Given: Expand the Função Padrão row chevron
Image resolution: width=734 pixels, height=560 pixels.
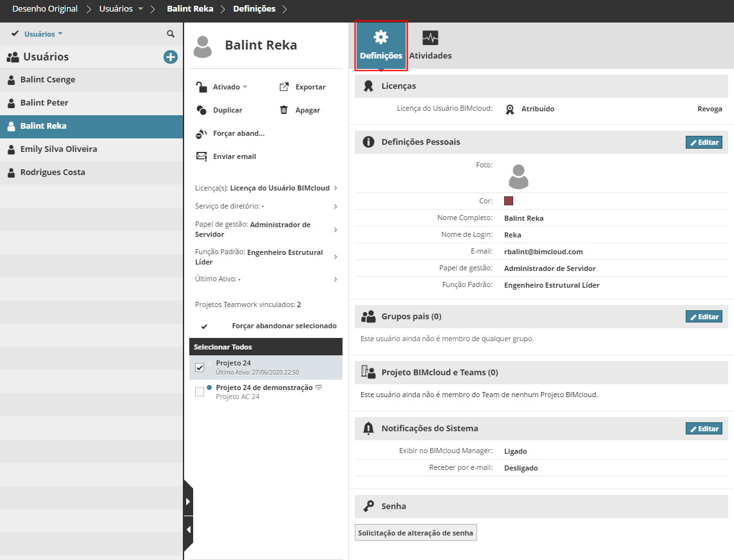Looking at the screenshot, I should [335, 257].
